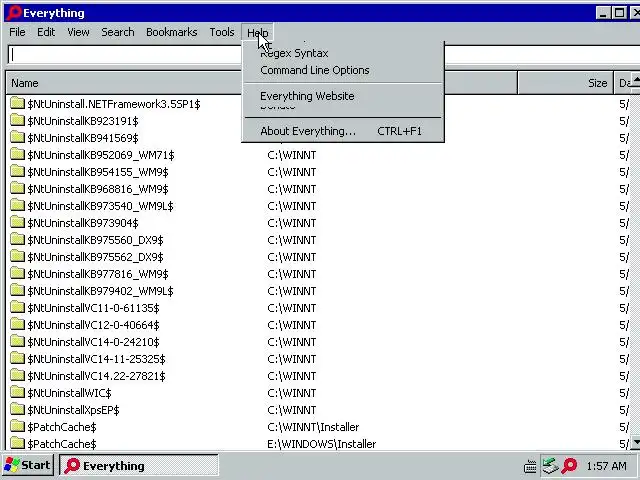Click folder icon of $NtUninstallKB979402_WM9L$
This screenshot has height=480, width=640.
[x=18, y=291]
